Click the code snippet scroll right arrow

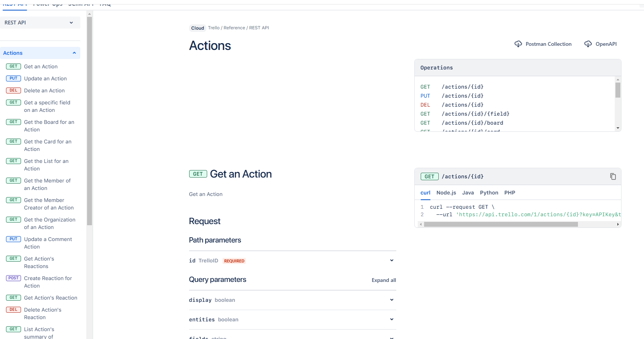coord(618,224)
